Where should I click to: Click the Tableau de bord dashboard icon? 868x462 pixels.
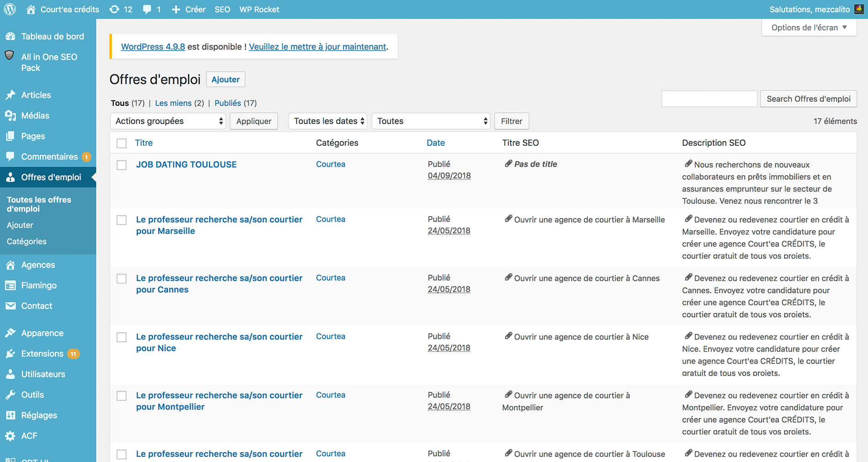[10, 36]
